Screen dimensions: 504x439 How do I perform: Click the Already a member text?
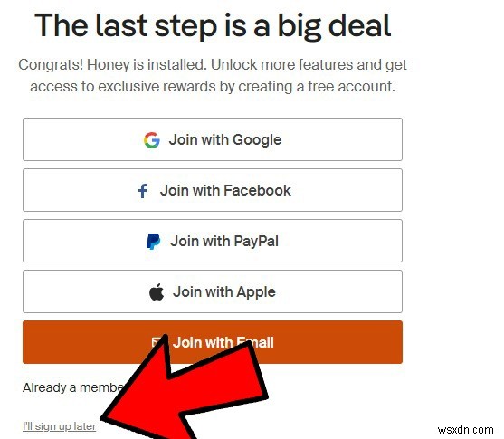[73, 387]
